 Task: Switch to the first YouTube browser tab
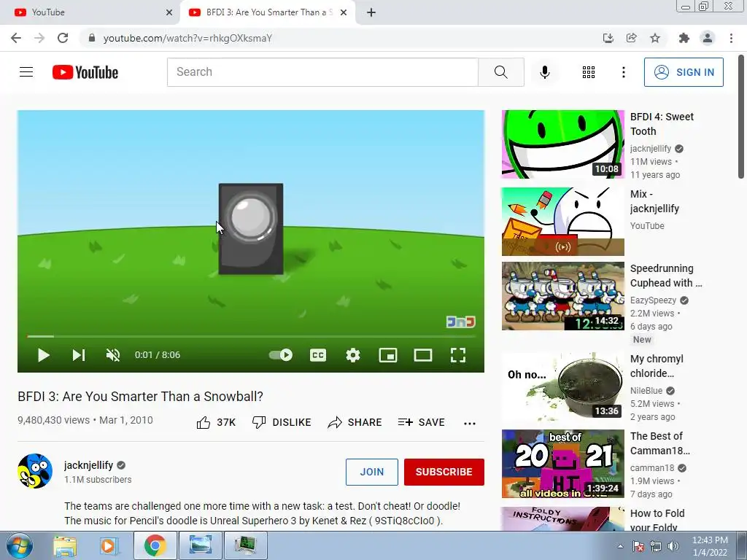pos(90,12)
